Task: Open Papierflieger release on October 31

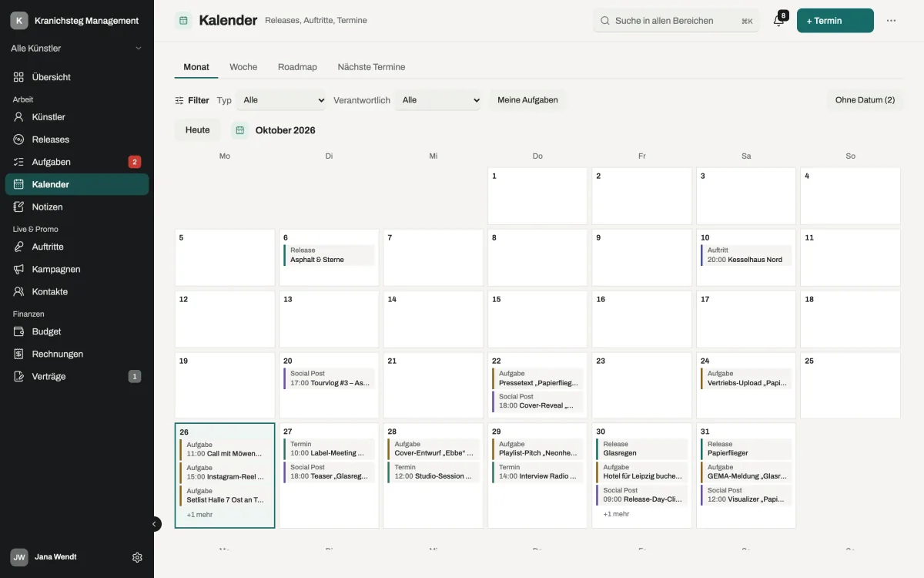Action: [x=746, y=449]
